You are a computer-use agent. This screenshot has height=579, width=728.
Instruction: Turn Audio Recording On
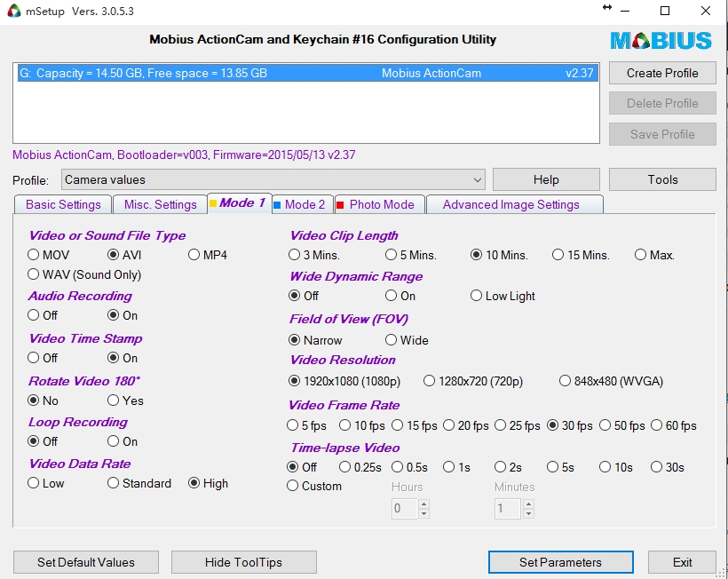pyautogui.click(x=123, y=315)
